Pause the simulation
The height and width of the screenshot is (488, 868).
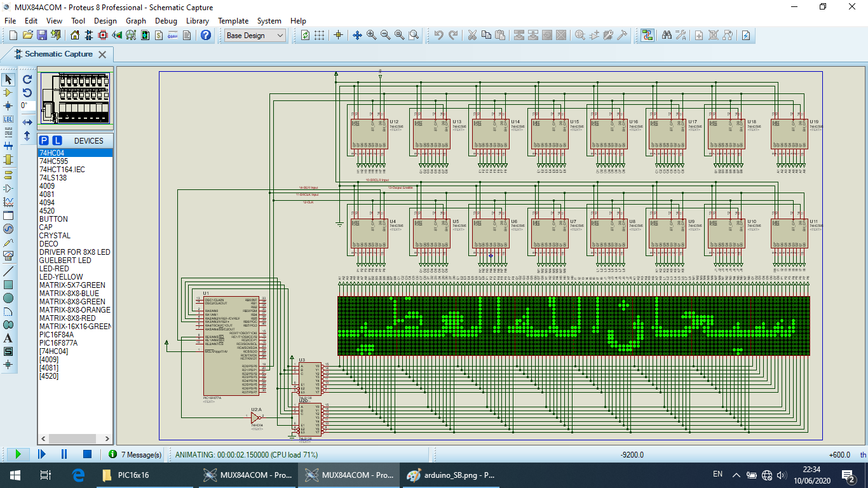point(64,454)
